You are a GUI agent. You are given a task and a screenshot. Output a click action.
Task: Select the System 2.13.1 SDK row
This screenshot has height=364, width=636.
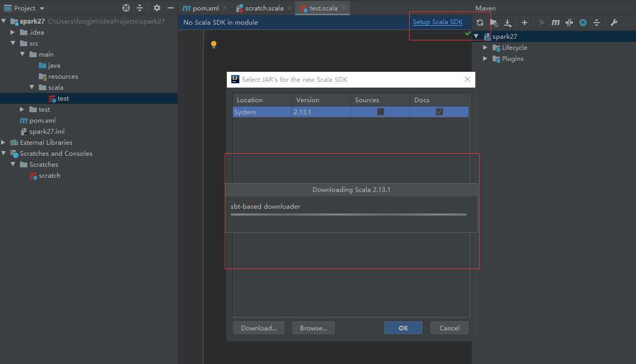click(x=351, y=112)
